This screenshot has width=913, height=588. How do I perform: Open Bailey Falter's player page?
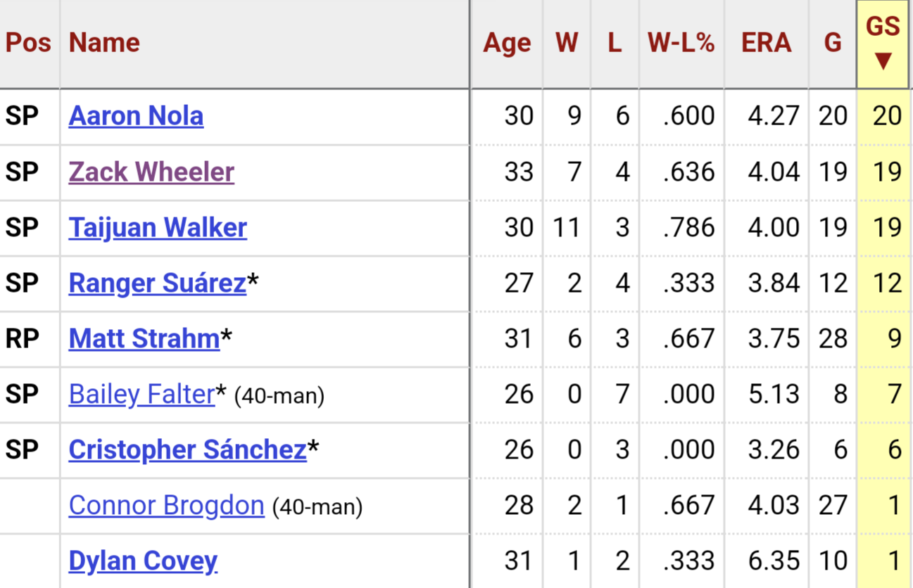click(x=141, y=394)
